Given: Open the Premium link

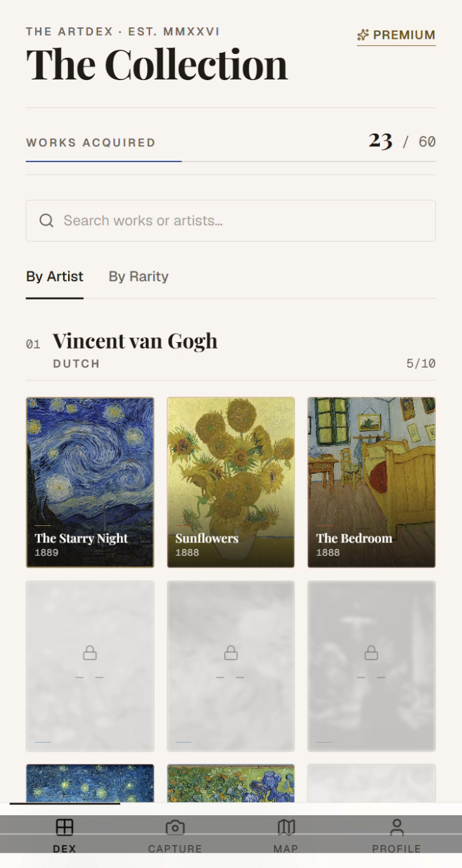Looking at the screenshot, I should 396,36.
